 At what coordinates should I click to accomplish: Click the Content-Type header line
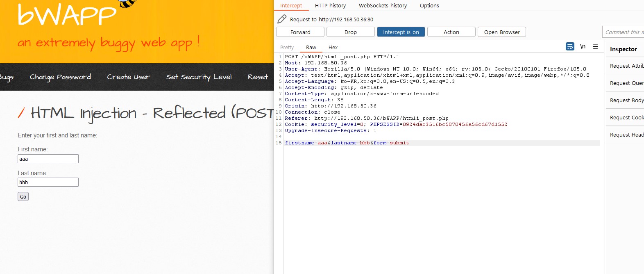(361, 94)
